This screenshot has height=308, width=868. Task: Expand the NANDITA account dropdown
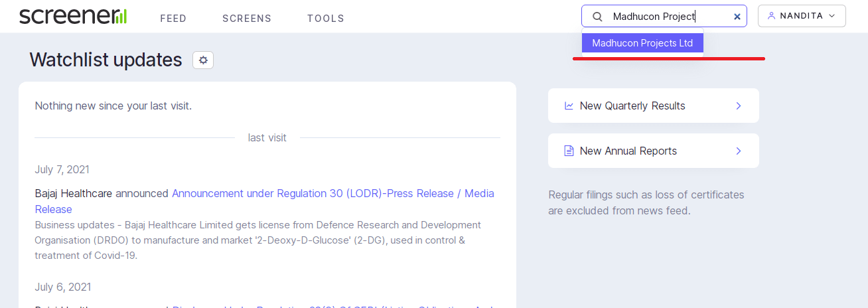coord(802,16)
